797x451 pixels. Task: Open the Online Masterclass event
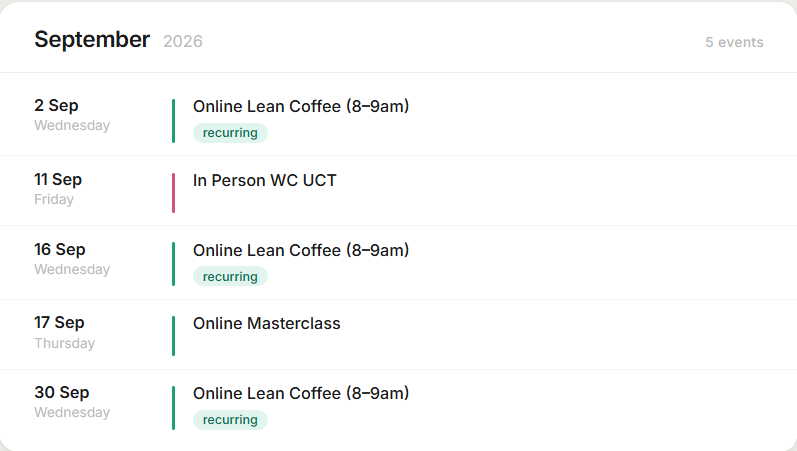tap(267, 323)
